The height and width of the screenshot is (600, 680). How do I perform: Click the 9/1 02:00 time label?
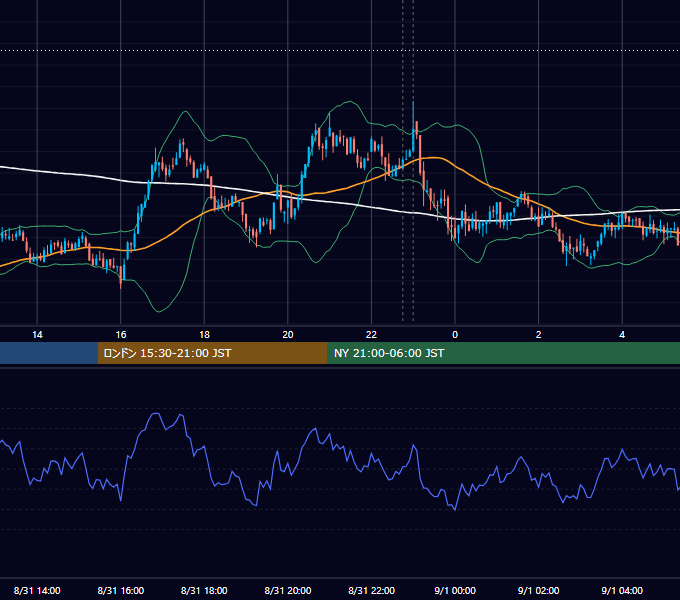tap(539, 590)
